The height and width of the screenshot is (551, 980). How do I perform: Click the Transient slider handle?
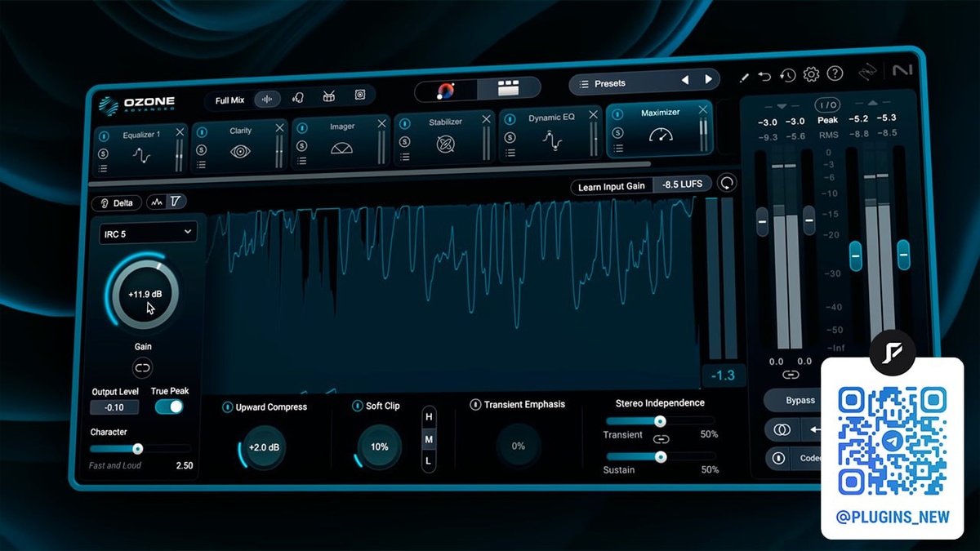(660, 421)
